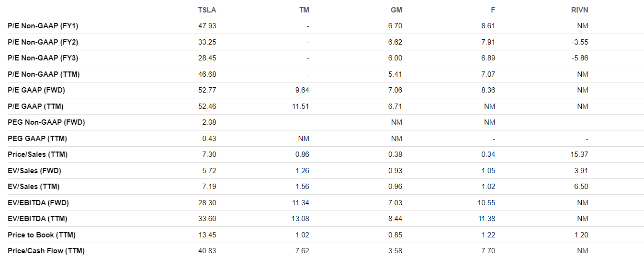Click TSLA's 47.93 P/E Non-GAAP (FY1) value
This screenshot has height=270, width=644.
pos(207,26)
